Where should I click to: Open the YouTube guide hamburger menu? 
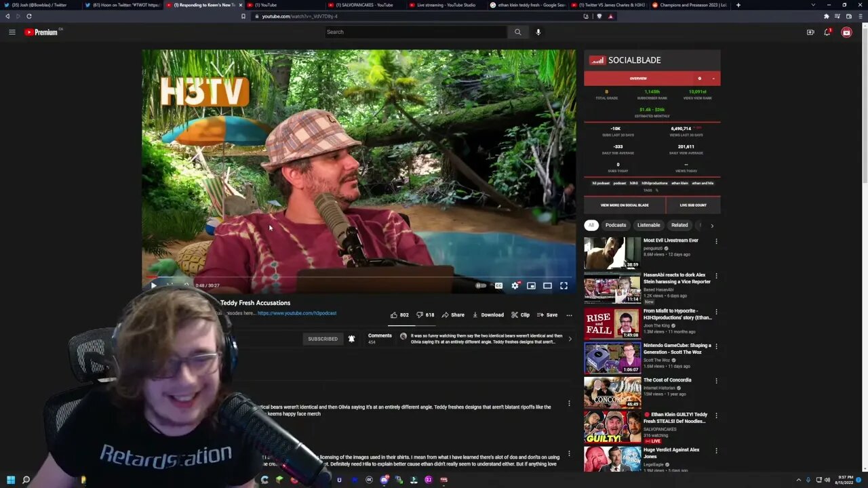coord(12,32)
